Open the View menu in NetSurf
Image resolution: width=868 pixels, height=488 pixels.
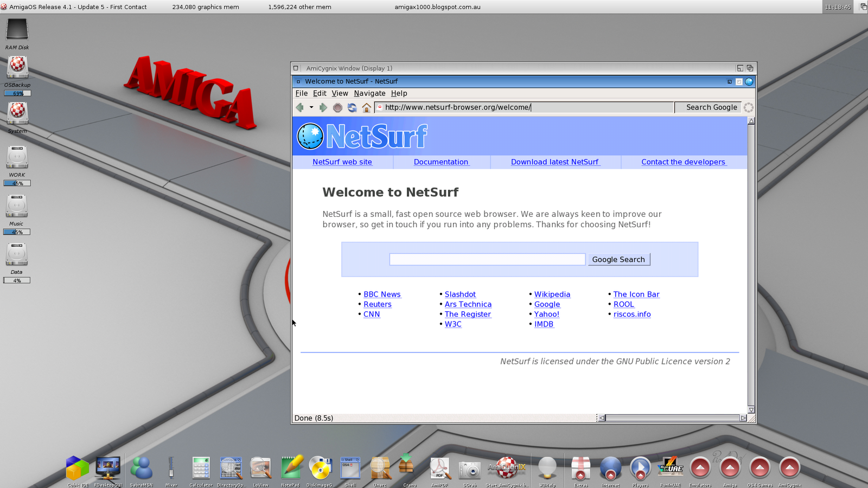pos(340,93)
